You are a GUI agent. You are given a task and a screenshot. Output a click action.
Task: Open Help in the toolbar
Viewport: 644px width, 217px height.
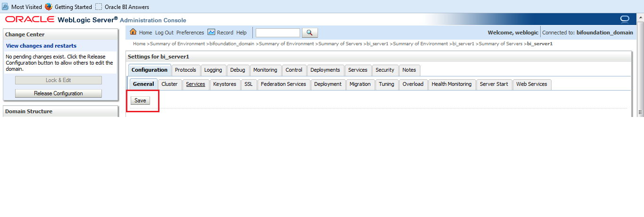point(241,33)
